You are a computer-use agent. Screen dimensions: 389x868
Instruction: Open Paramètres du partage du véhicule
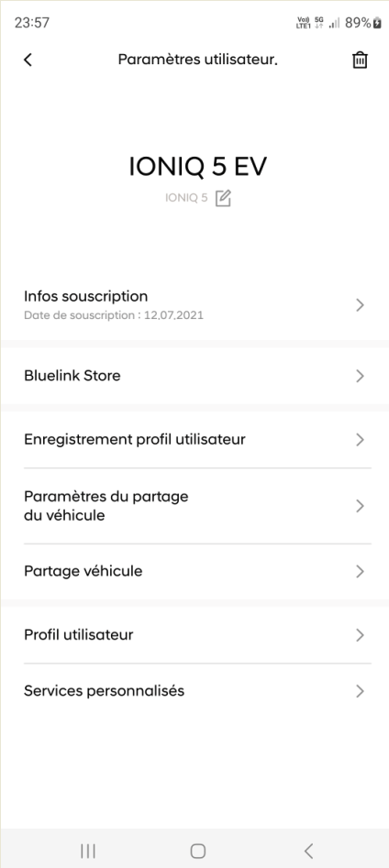tap(194, 506)
